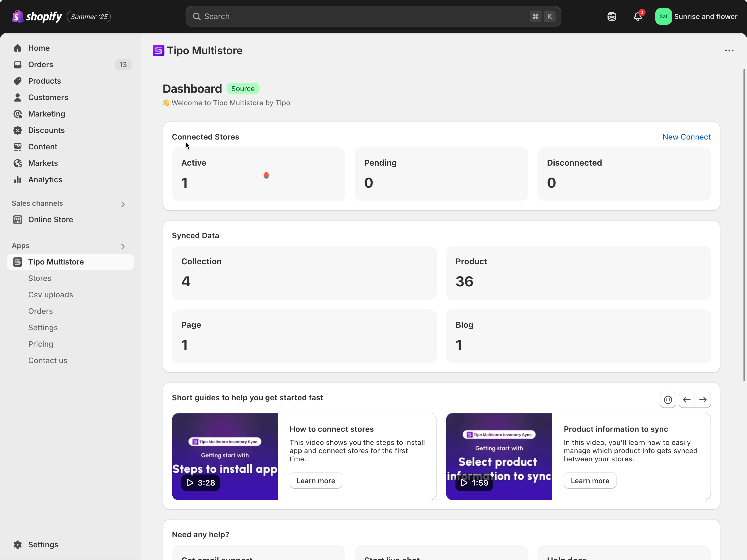Screen dimensions: 747x560
Task: Expand the Sales channels section chevron
Action: [123, 204]
